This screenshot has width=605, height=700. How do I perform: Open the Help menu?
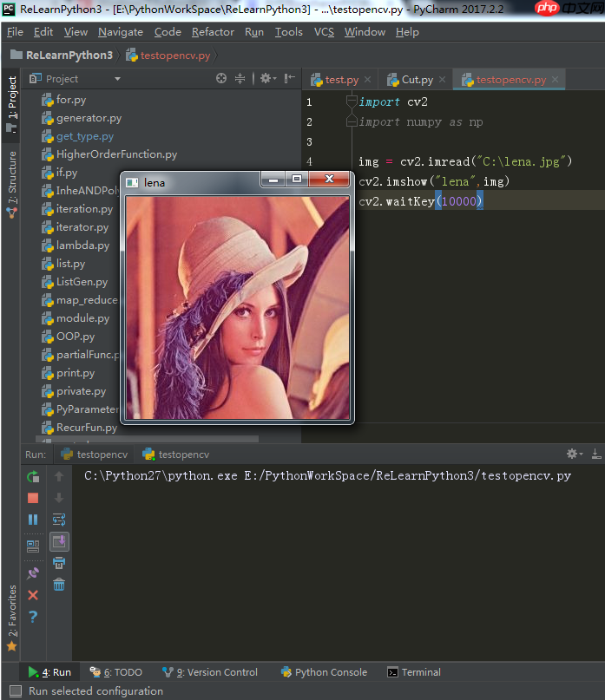pyautogui.click(x=407, y=32)
